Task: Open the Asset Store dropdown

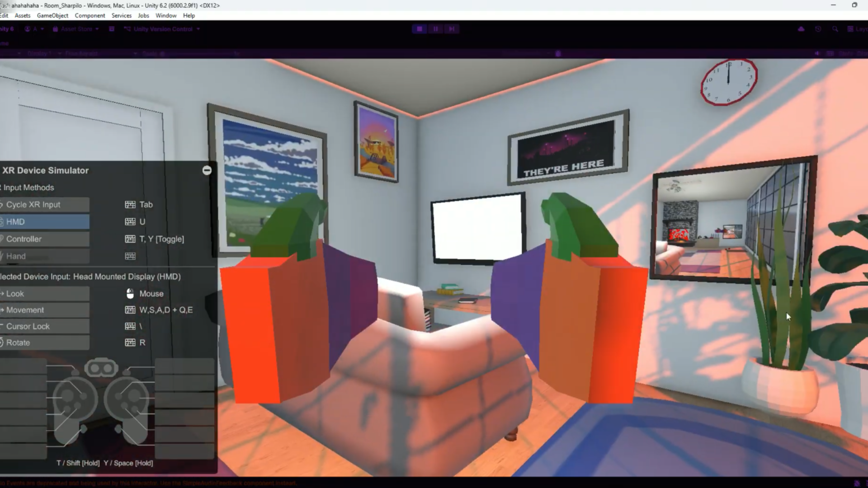Action: tap(76, 29)
